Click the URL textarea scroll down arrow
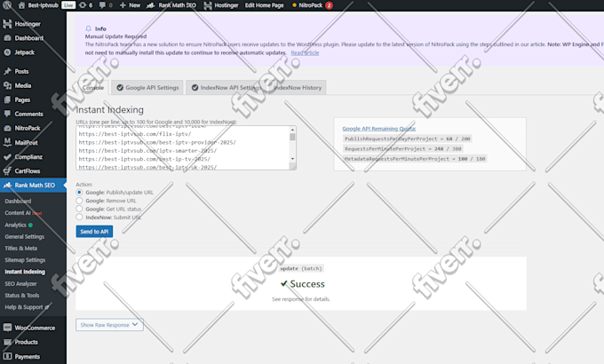This screenshot has height=364, width=604. (x=292, y=159)
